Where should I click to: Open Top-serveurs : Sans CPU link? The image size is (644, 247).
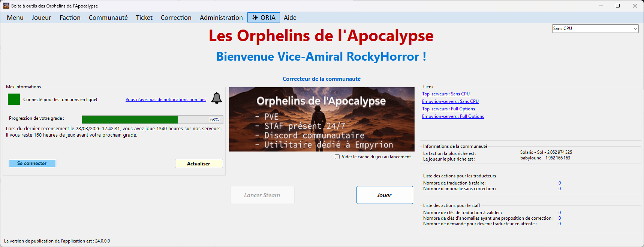click(446, 94)
